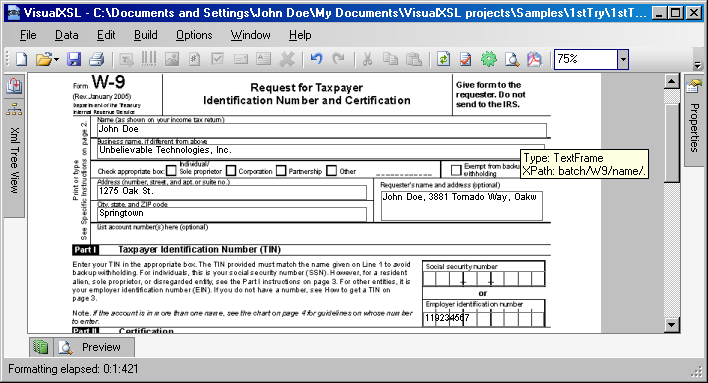
Task: Expand the Open folder dropdown arrow
Action: pyautogui.click(x=56, y=59)
